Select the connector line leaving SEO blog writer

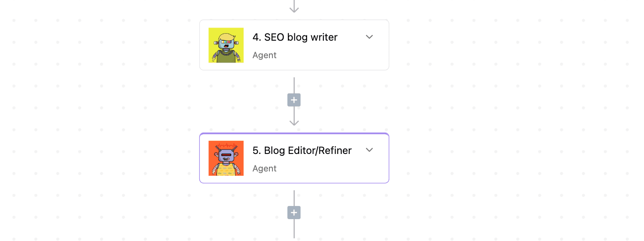tap(294, 85)
